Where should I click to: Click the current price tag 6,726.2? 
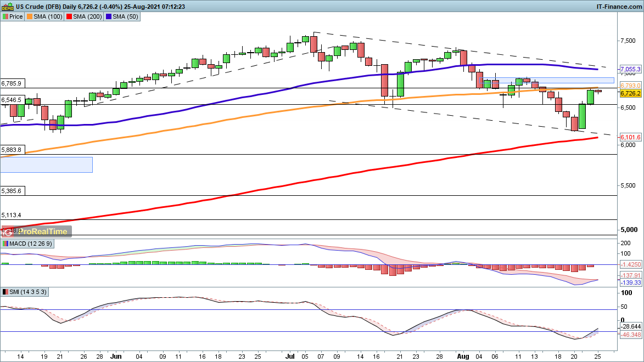tap(631, 94)
